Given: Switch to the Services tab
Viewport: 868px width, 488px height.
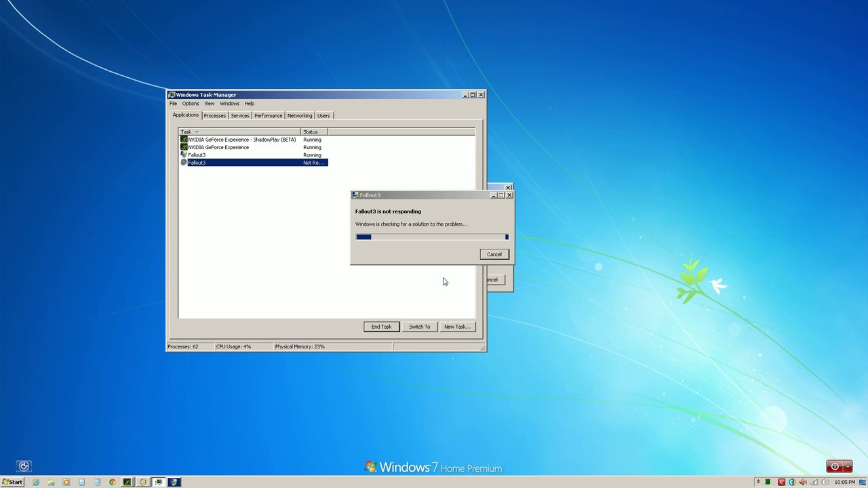Looking at the screenshot, I should click(x=240, y=115).
